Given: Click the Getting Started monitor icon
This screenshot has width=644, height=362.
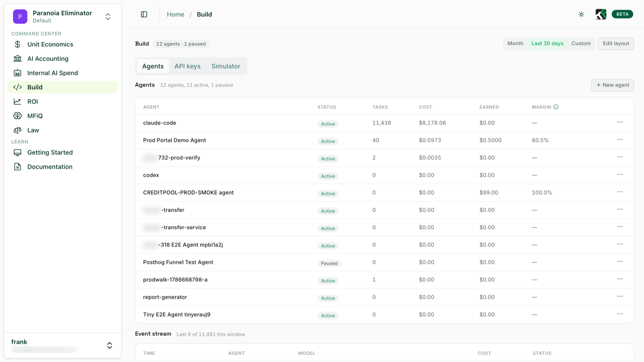Looking at the screenshot, I should 17,152.
